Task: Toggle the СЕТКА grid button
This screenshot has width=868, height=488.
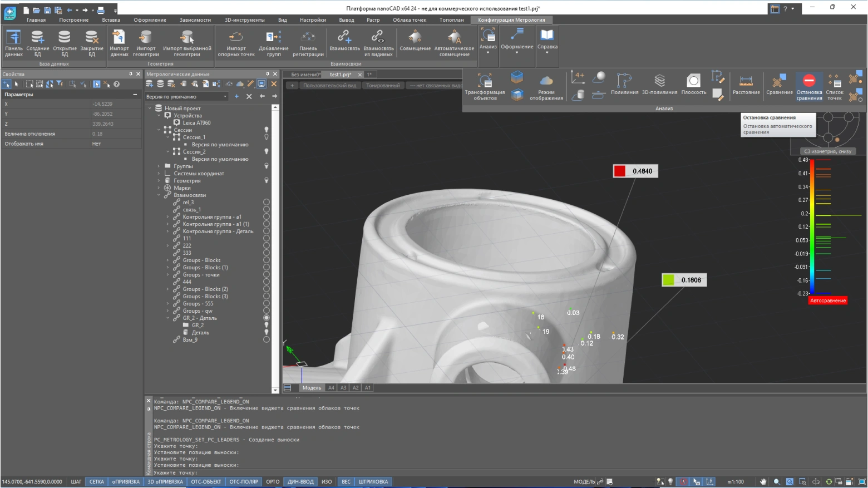Action: [97, 482]
